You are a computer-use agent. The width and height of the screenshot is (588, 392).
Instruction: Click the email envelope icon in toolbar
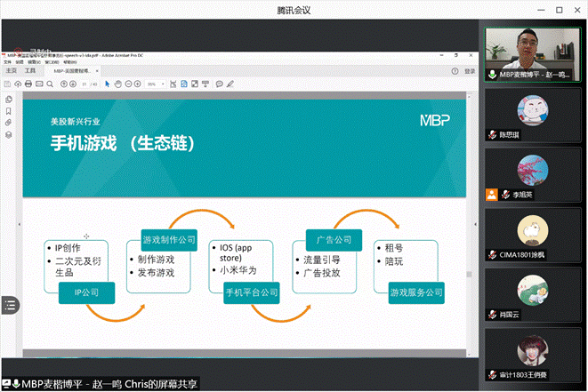click(39, 84)
